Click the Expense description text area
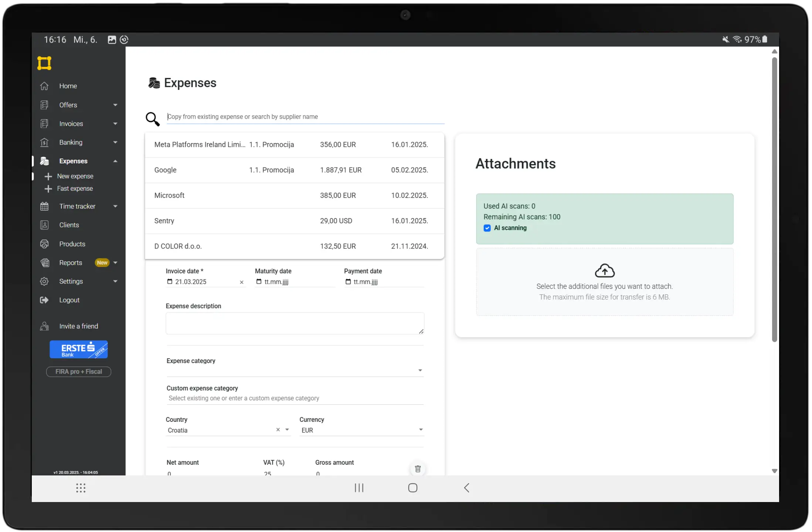 [x=295, y=323]
